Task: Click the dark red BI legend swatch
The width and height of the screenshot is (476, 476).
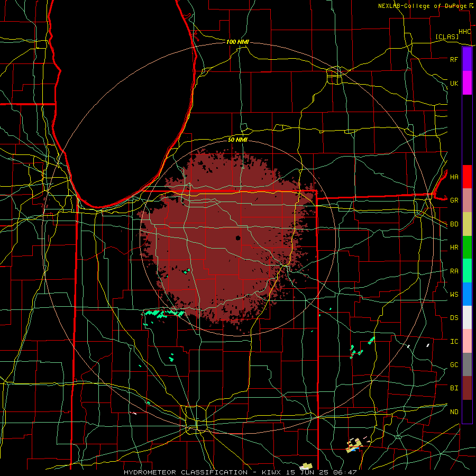Action: click(x=467, y=388)
